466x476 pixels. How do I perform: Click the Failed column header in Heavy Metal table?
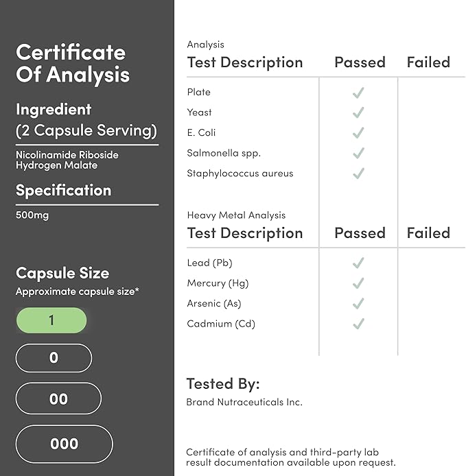[428, 233]
